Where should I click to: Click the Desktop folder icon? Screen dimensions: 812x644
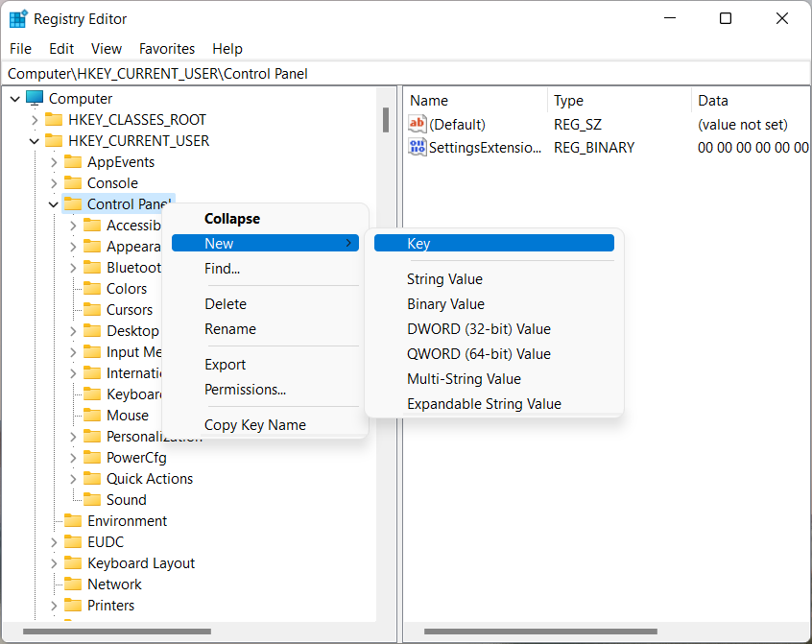click(92, 331)
